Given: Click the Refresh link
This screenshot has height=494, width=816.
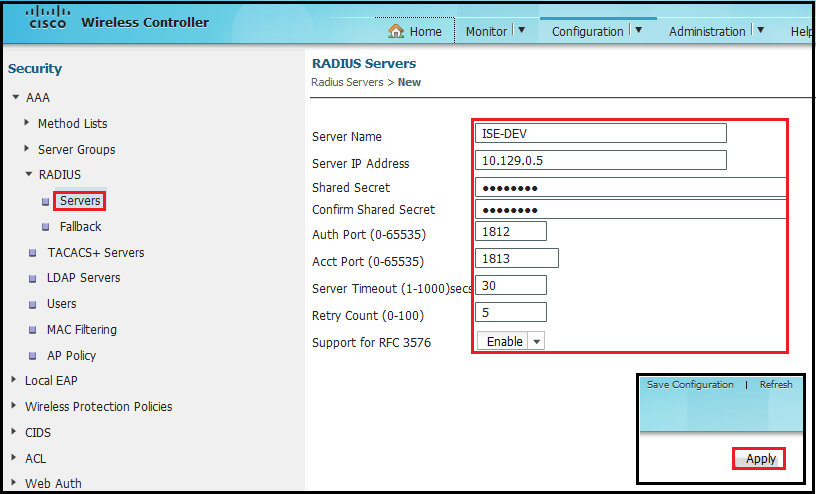Looking at the screenshot, I should click(775, 384).
